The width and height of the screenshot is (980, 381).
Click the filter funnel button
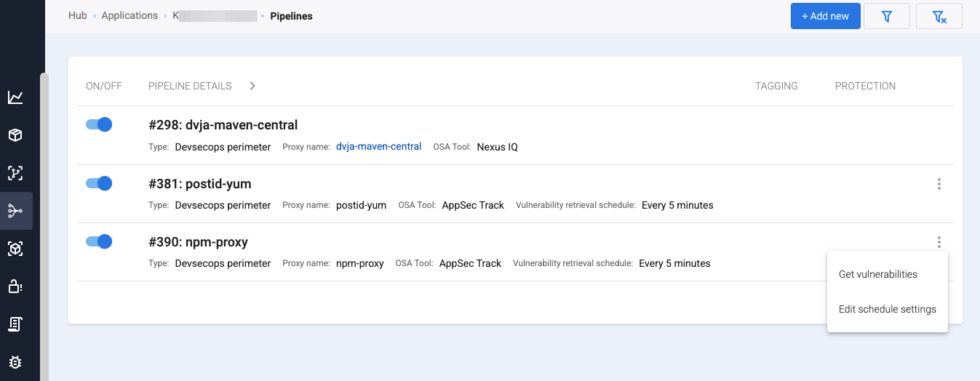886,16
